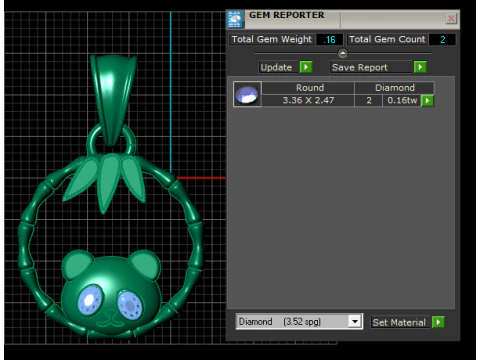
Task: Click the Gem Reporter logo icon
Action: tap(235, 19)
